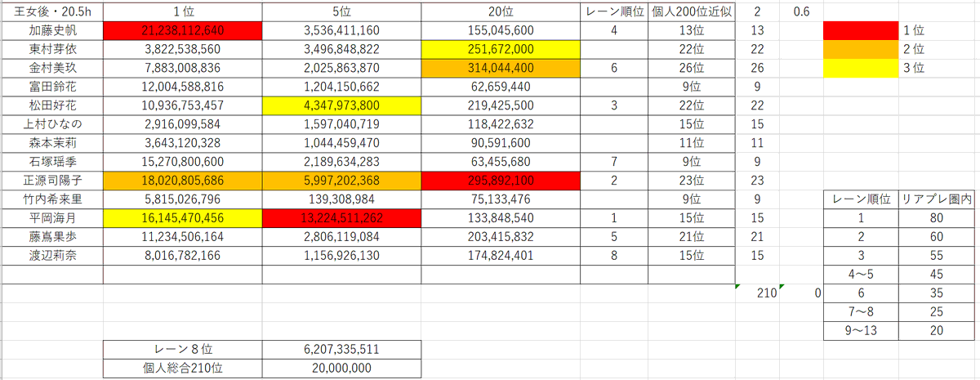Select the cell containing 0.6
Screen dimensions: 980x380
coord(801,11)
